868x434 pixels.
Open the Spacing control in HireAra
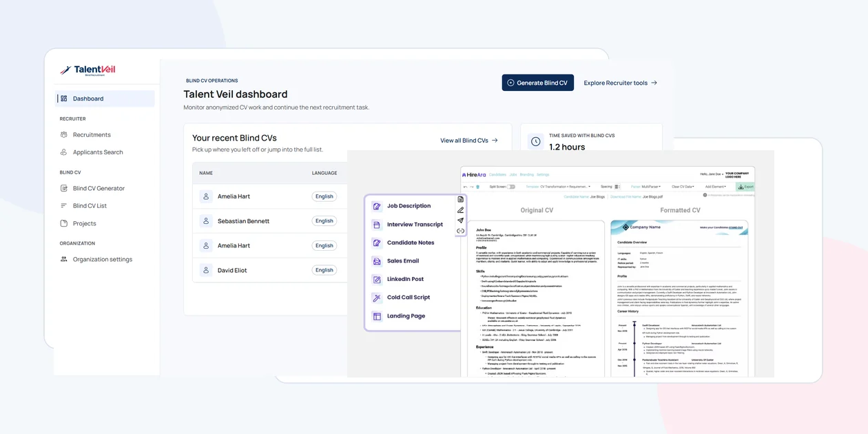tap(617, 187)
